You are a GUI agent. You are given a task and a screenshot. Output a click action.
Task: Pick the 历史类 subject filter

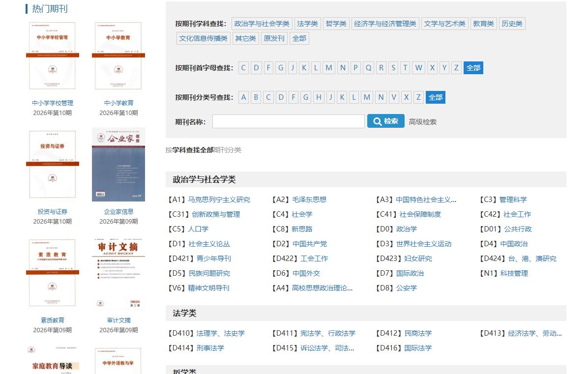click(512, 24)
